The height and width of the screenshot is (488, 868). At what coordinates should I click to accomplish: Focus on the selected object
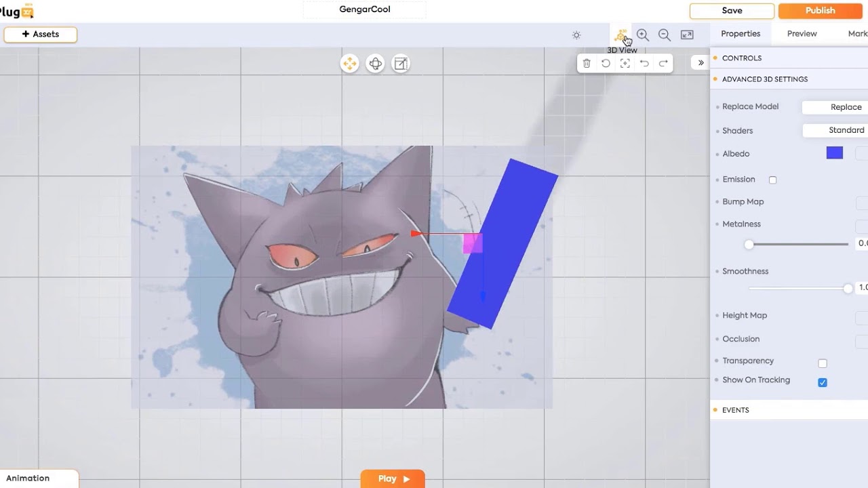tap(625, 63)
